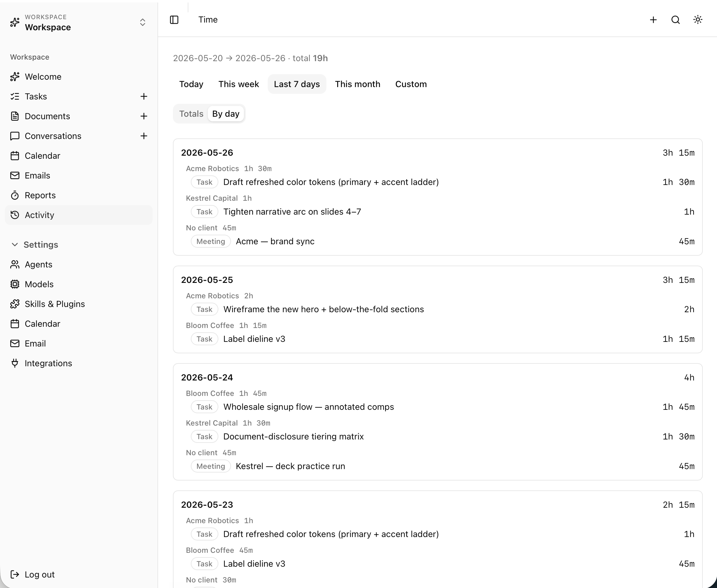
Task: Click Meeting badge beside Kestrel — deck practice
Action: [211, 466]
